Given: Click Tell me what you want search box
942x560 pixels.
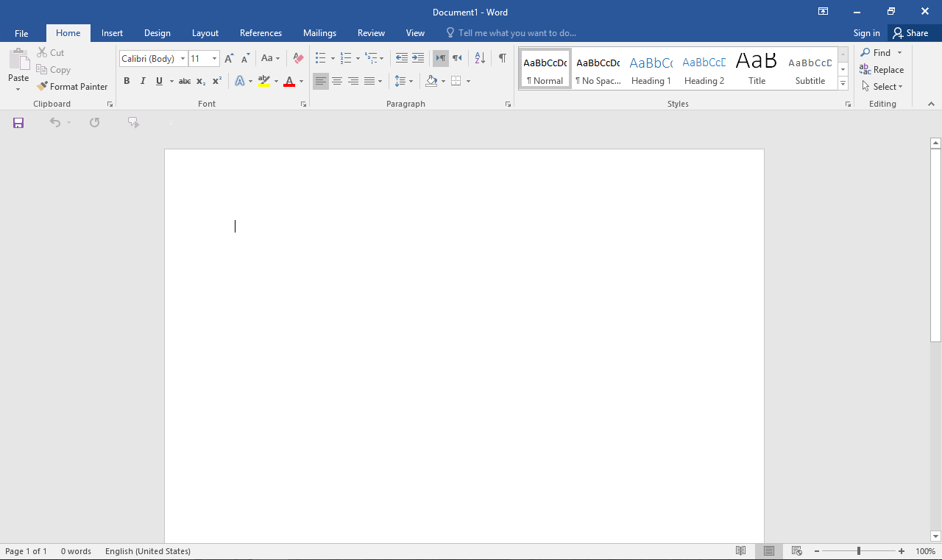Looking at the screenshot, I should (511, 33).
